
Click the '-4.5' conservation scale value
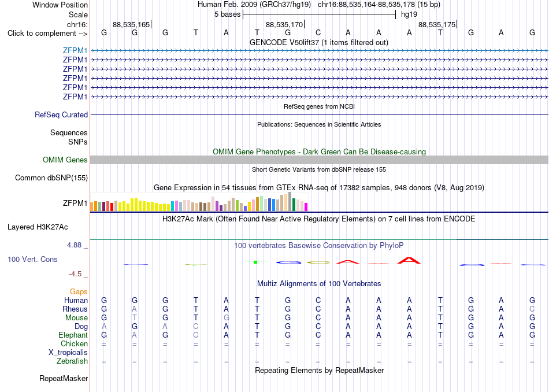[75, 274]
